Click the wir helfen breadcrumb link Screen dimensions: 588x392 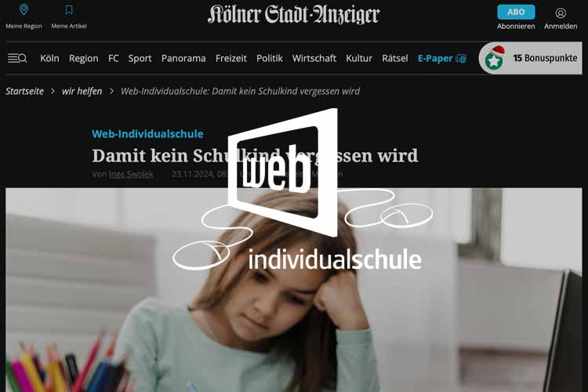click(x=82, y=91)
